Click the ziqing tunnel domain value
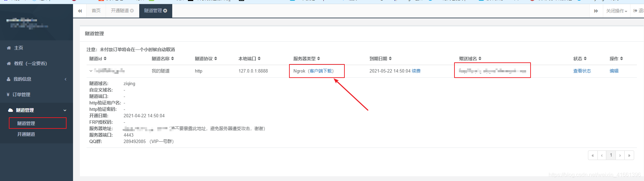The image size is (644, 181). (x=129, y=84)
